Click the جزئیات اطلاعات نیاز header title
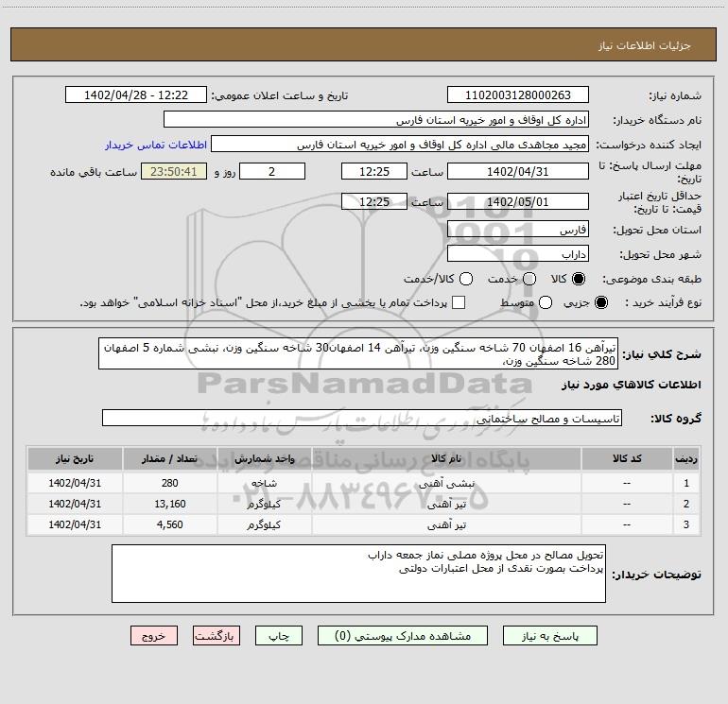728x704 pixels. [x=645, y=45]
